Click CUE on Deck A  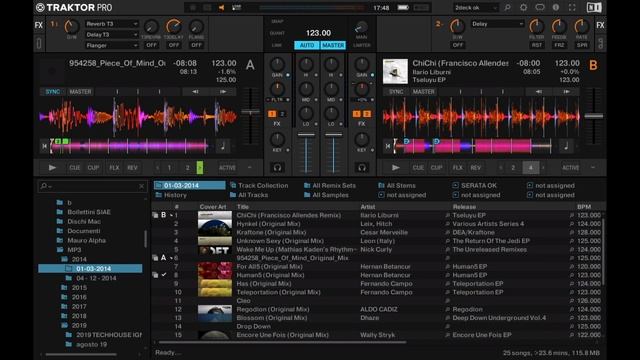click(75, 168)
